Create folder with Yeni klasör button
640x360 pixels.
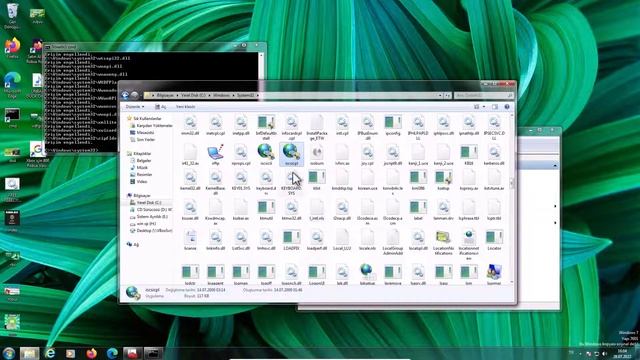pyautogui.click(x=185, y=107)
